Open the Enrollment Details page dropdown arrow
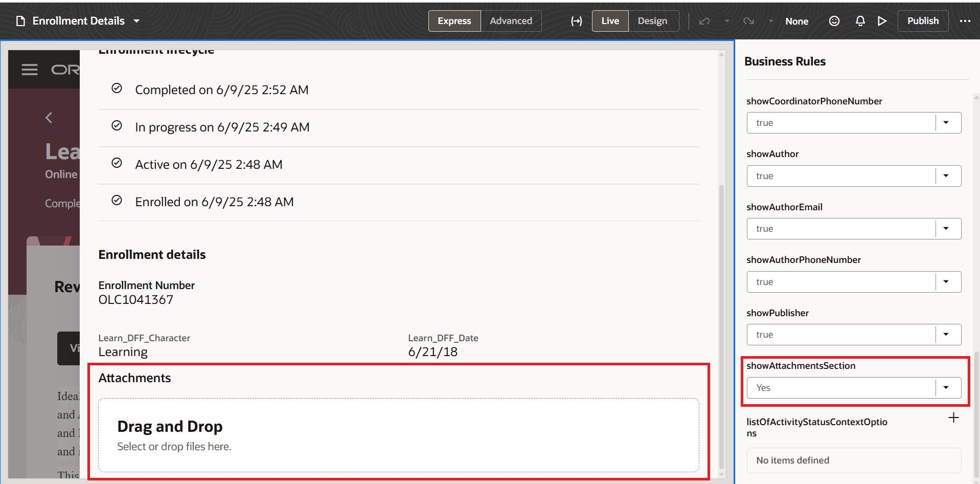This screenshot has width=980, height=484. click(x=136, y=21)
